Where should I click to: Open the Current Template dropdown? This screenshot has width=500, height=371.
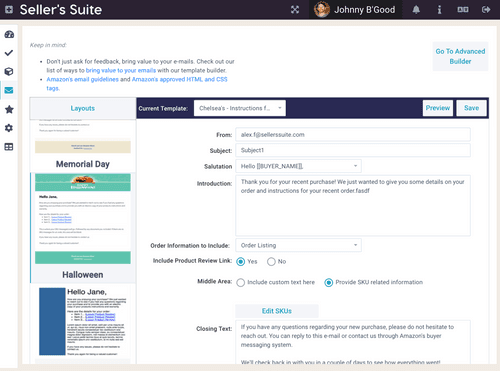click(240, 108)
